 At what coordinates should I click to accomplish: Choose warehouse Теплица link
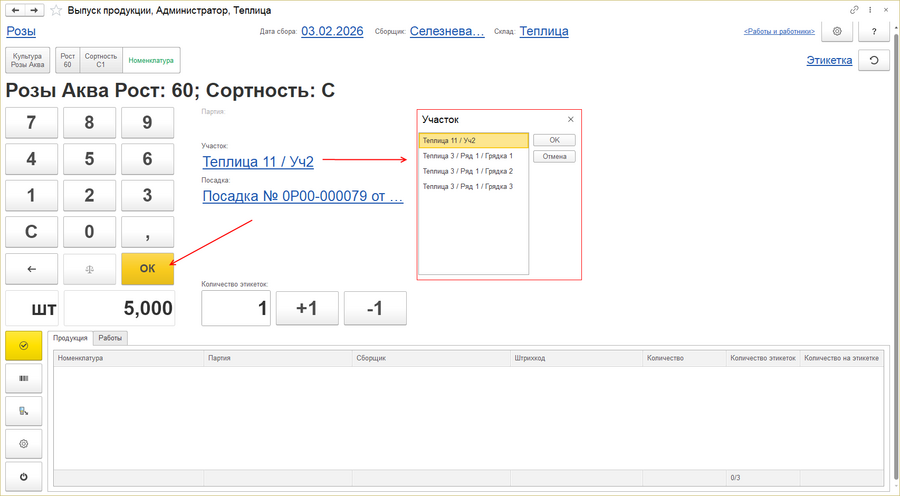tap(544, 31)
